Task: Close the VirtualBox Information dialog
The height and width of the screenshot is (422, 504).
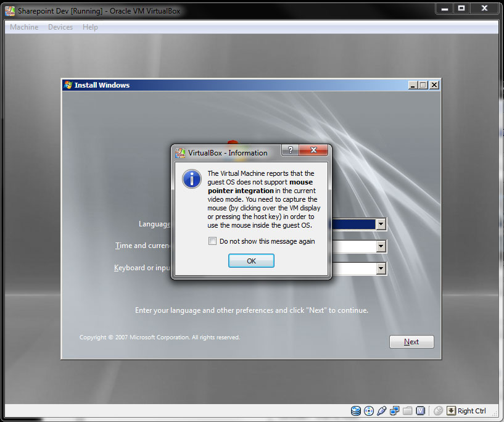Action: [x=313, y=150]
